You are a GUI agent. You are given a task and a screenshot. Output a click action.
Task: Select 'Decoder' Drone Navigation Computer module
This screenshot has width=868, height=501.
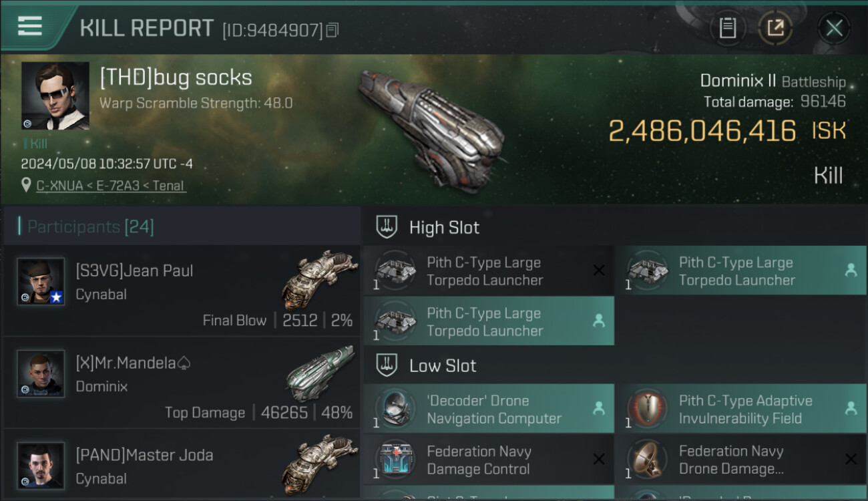[488, 409]
